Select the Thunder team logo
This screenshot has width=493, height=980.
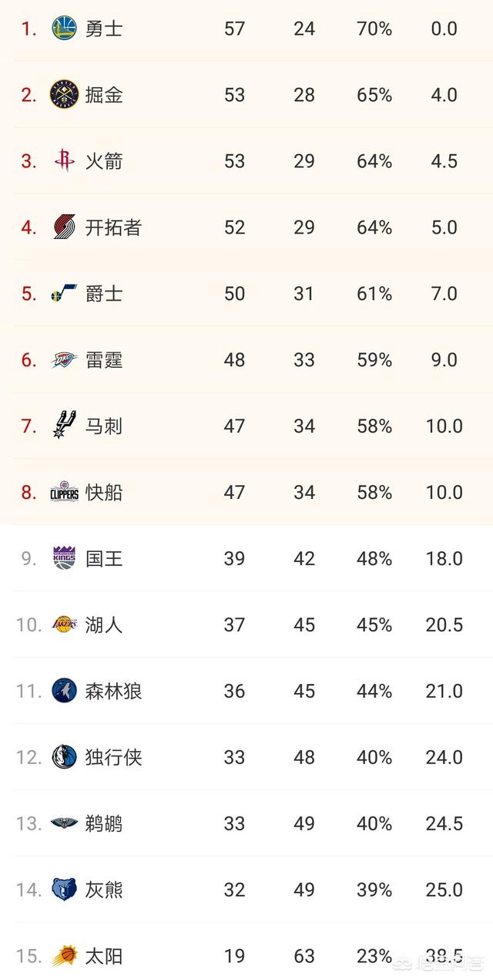[64, 360]
